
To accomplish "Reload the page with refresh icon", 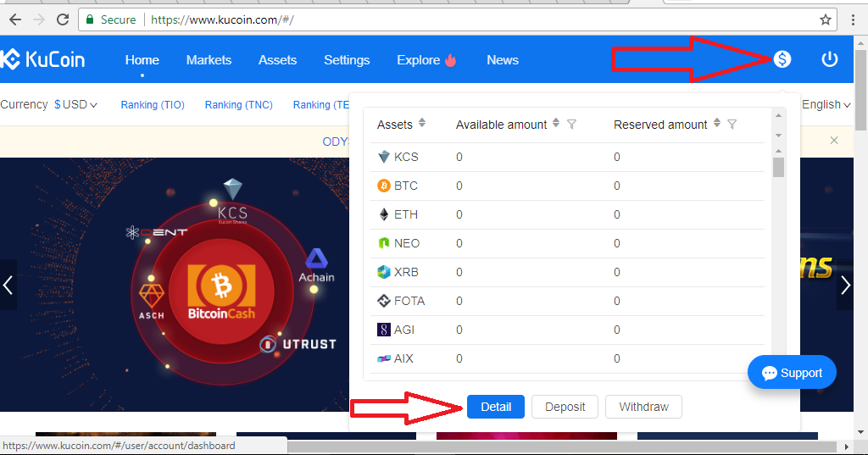I will 63,20.
